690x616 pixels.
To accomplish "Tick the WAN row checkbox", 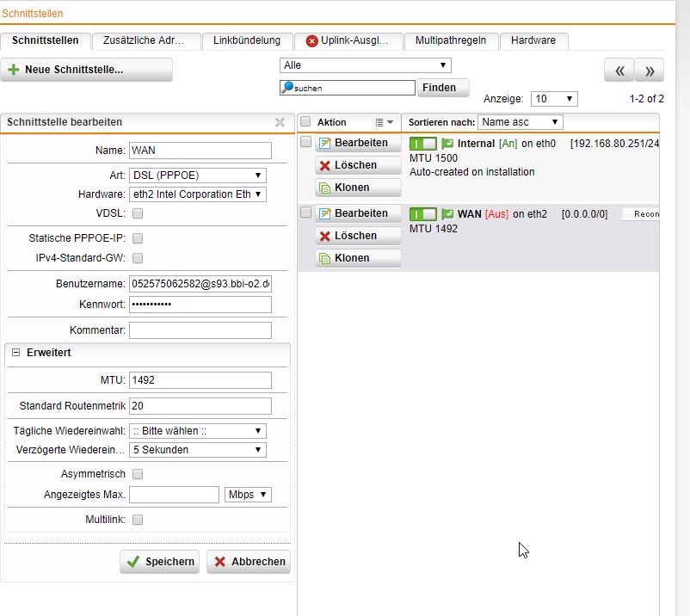I will 305,213.
